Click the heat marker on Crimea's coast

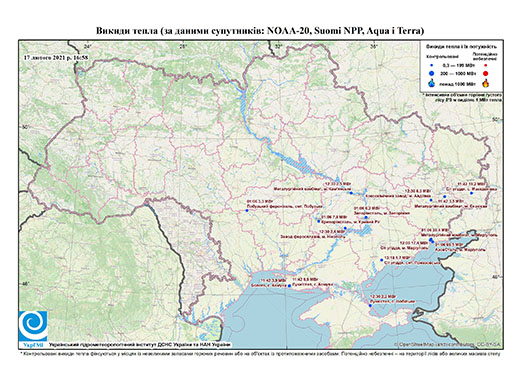(370, 305)
